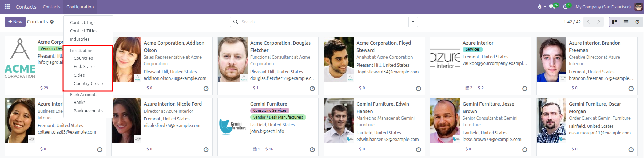Go to next page arrow
Viewport: 644px width, 158px height.
[598, 22]
